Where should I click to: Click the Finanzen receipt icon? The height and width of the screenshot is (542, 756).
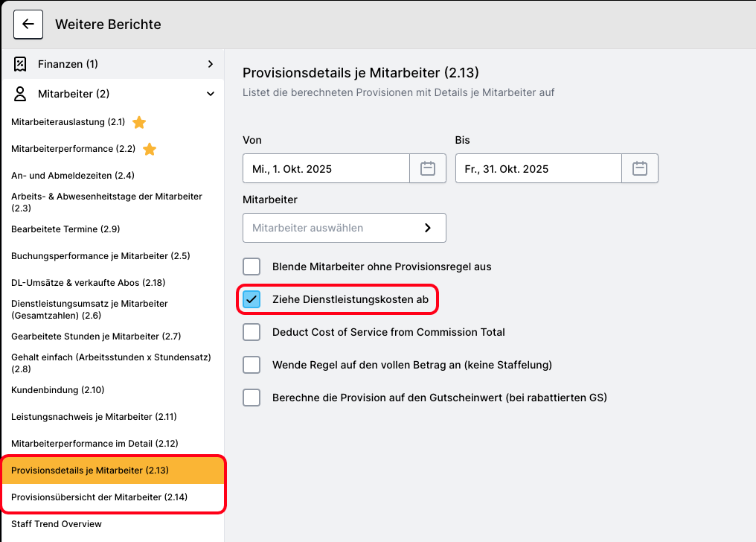pyautogui.click(x=21, y=64)
